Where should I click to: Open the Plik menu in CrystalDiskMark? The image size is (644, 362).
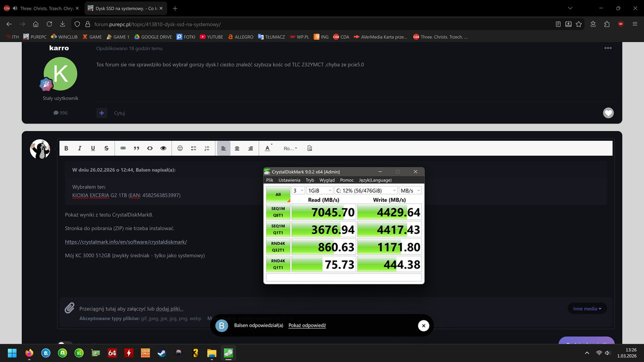point(270,180)
